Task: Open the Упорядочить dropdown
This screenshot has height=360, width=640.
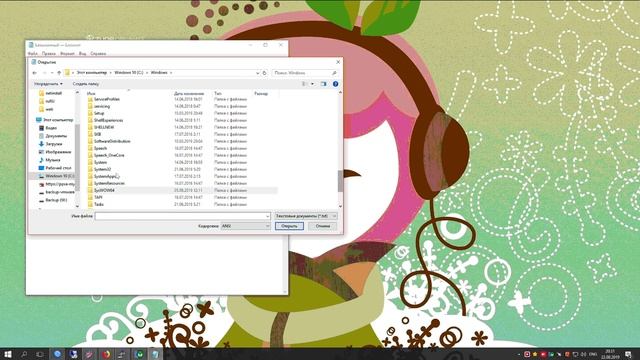Action: coord(48,84)
